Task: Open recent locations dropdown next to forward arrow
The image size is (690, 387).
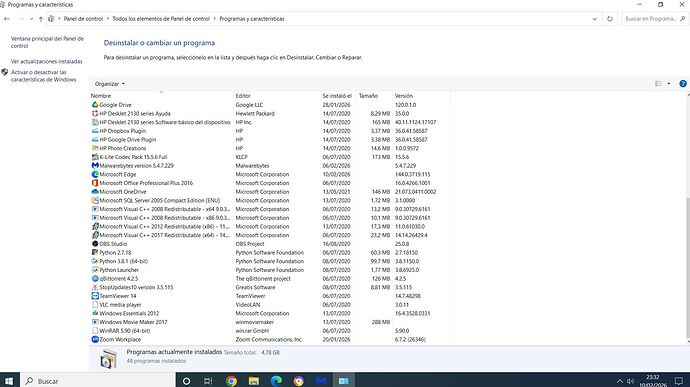Action: [x=31, y=19]
